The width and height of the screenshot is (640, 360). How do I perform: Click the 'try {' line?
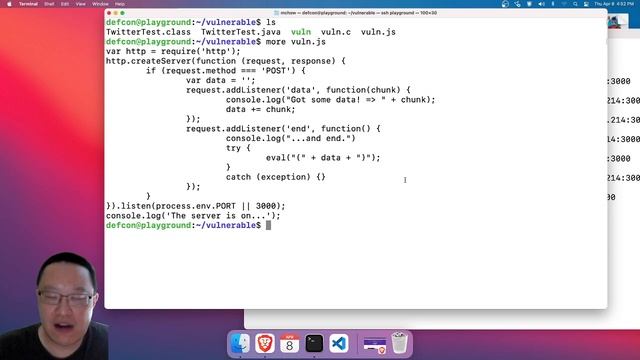(x=238, y=148)
